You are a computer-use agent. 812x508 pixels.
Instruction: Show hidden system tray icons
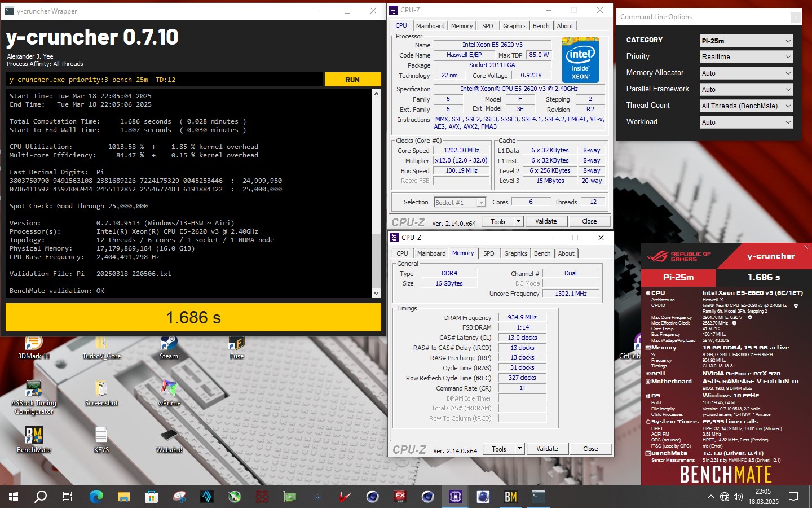(710, 497)
